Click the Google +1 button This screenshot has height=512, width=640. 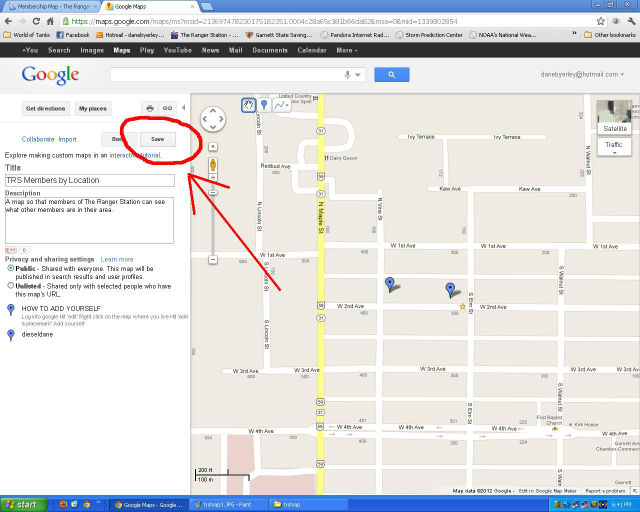click(x=11, y=250)
